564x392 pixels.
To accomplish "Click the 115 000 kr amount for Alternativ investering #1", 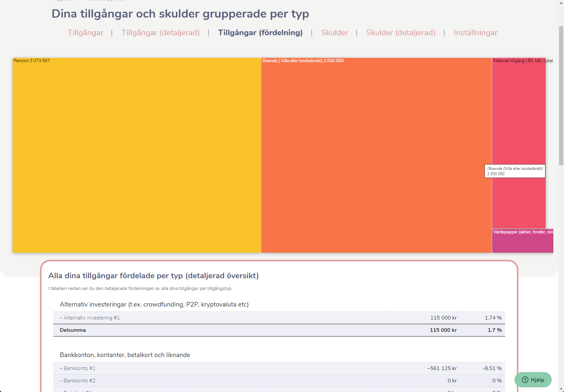I will click(443, 318).
